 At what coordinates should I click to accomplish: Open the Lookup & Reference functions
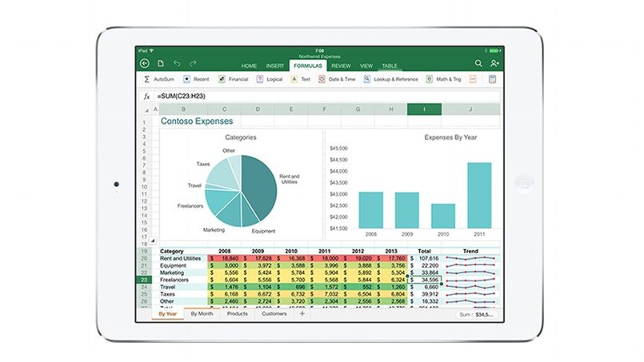pyautogui.click(x=390, y=79)
